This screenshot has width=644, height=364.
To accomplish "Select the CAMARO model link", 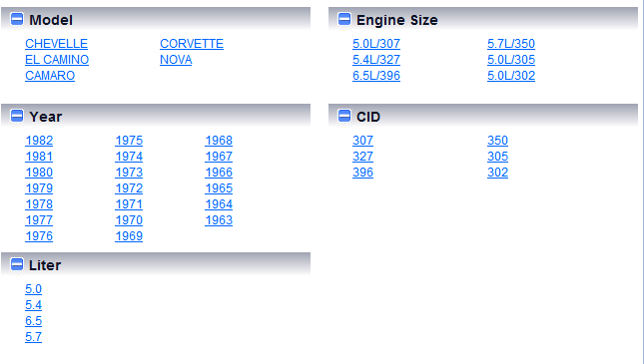I will (50, 76).
